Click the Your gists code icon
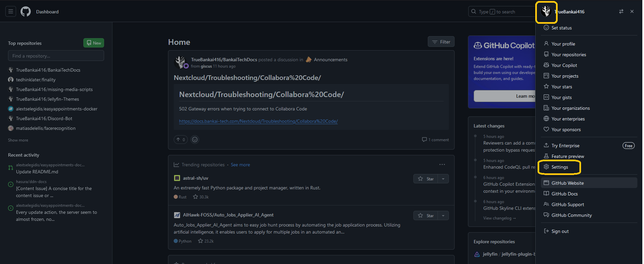Screen dimensions: 644x264 (x=546, y=97)
